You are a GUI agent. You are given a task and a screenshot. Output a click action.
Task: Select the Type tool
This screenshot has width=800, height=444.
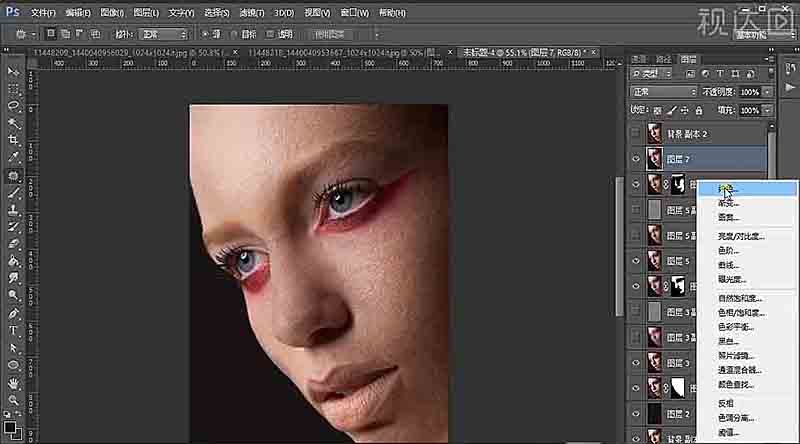click(13, 331)
